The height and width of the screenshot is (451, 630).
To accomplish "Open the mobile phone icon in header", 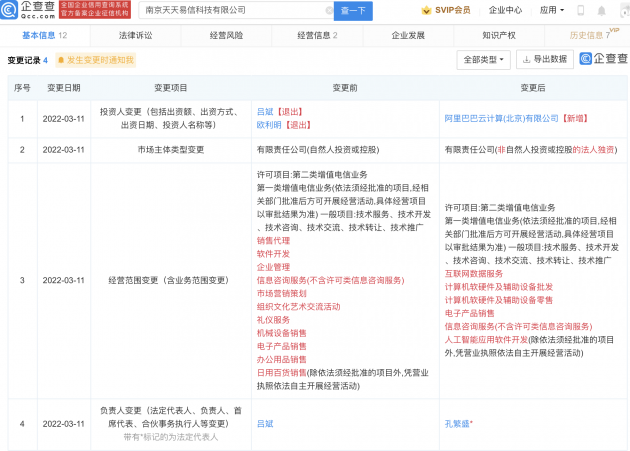I will (580, 10).
